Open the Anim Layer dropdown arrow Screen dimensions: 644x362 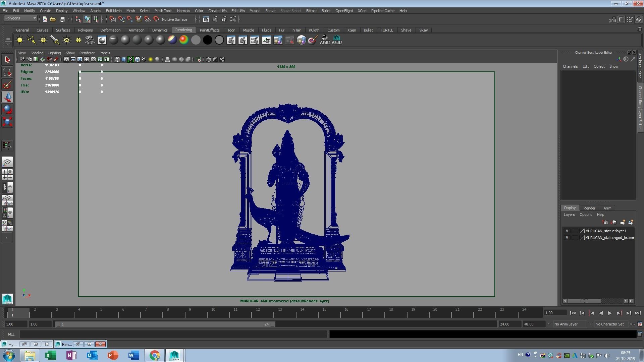(549, 324)
